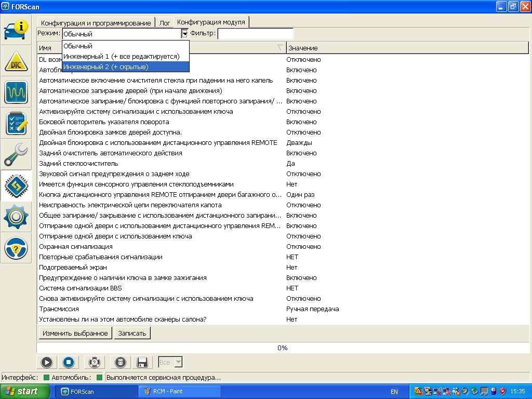Switch to FORScan taskbar item
The width and height of the screenshot is (532, 399).
coord(96,391)
